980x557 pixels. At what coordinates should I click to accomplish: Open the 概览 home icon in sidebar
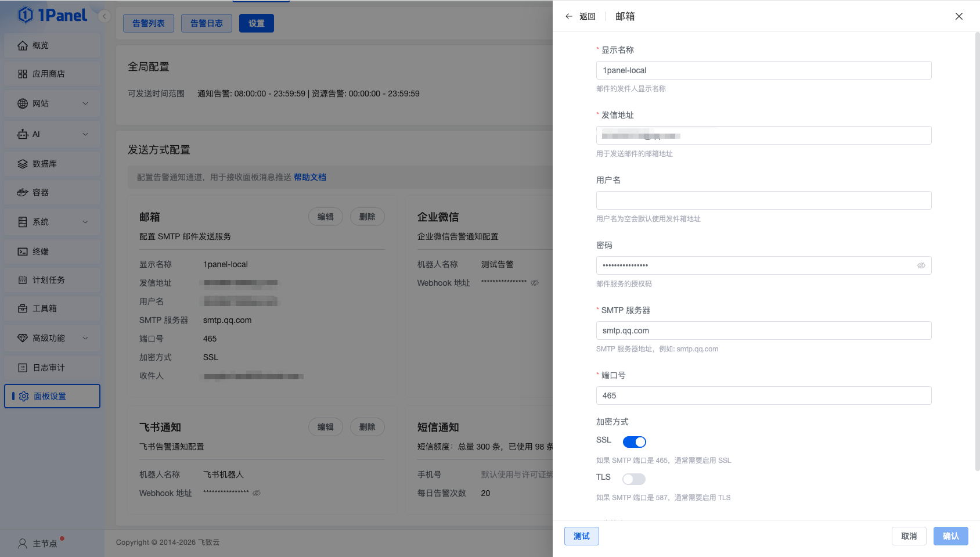click(23, 45)
